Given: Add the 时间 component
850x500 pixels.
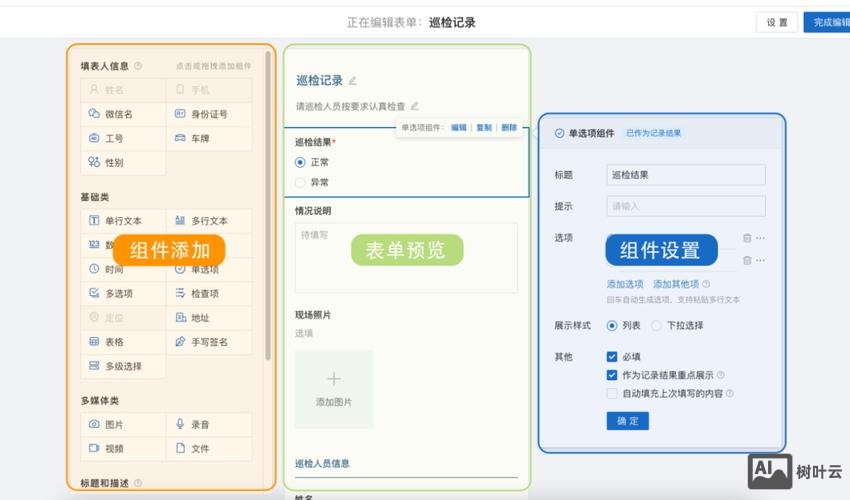Looking at the screenshot, I should point(123,269).
